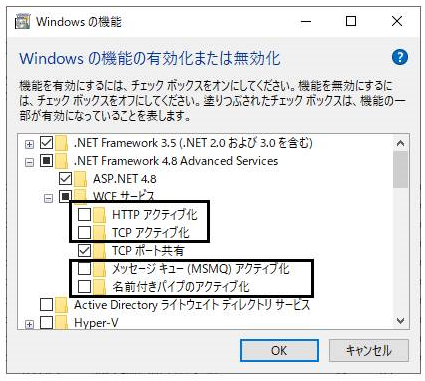425x381 pixels.
Task: Click the folder icon beside Hyper-V
Action: 61,323
